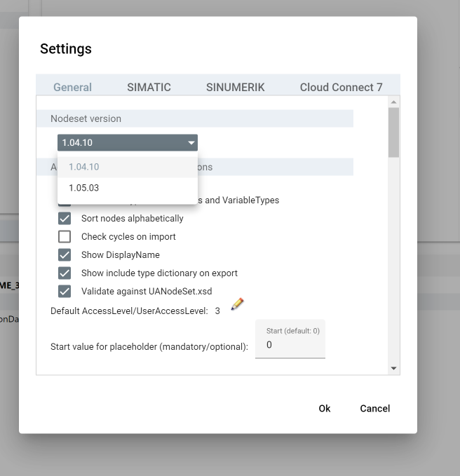Confirm settings with the Ok button
Image resolution: width=460 pixels, height=476 pixels.
tap(324, 409)
